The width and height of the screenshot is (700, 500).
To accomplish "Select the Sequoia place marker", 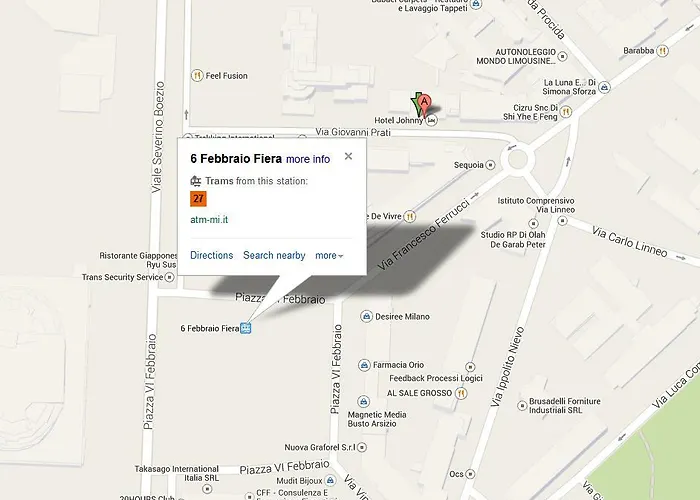I will pyautogui.click(x=490, y=165).
